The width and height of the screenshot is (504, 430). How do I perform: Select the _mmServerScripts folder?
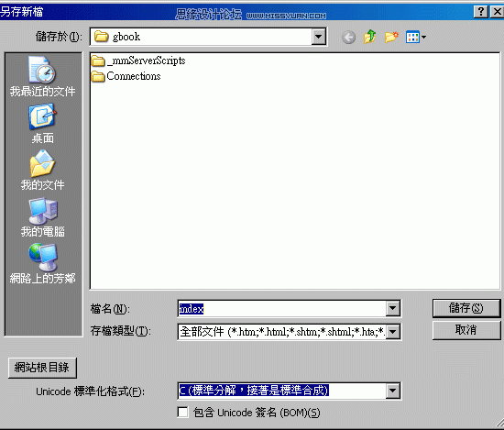tap(138, 61)
